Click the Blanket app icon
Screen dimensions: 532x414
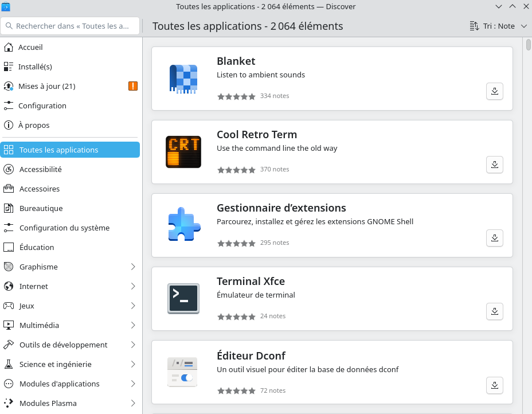(183, 79)
